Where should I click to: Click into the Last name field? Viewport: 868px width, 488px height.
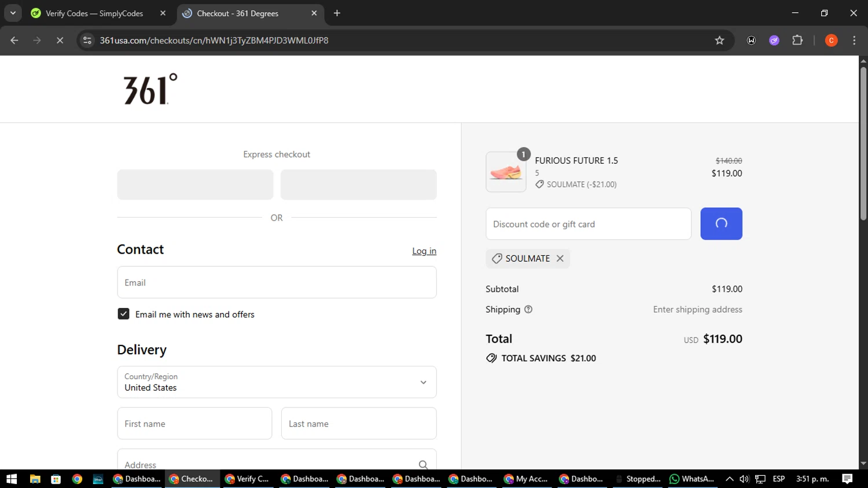(x=359, y=423)
